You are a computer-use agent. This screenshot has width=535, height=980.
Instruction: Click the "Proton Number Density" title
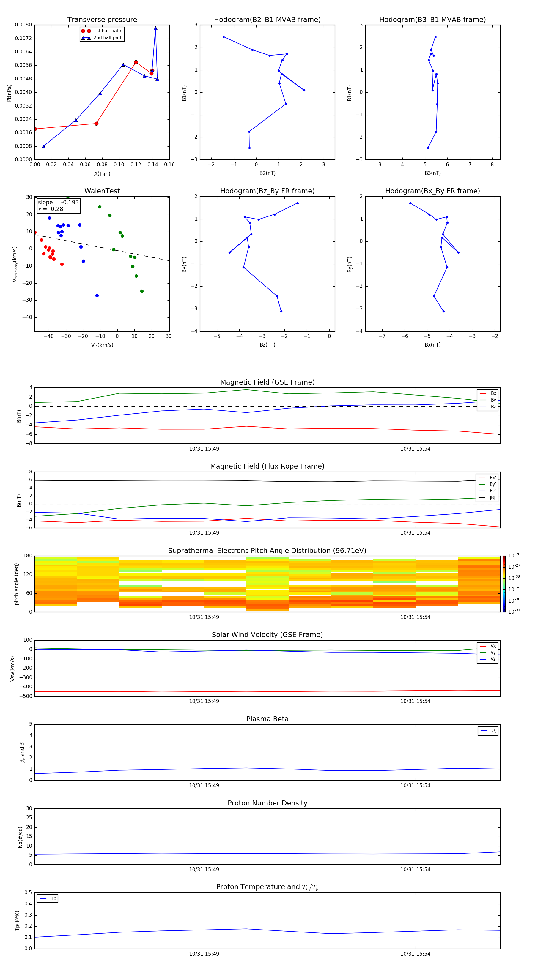[267, 803]
